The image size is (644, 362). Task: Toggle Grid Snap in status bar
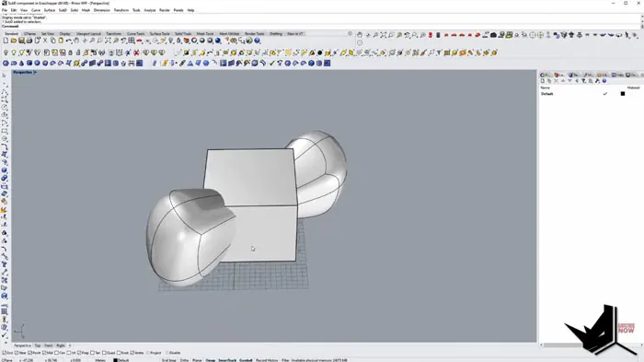point(168,360)
